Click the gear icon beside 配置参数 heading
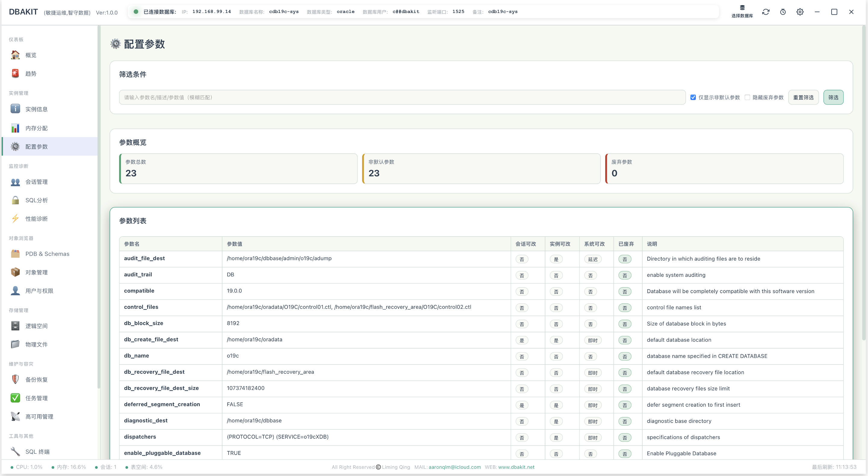This screenshot has height=476, width=868. 116,44
